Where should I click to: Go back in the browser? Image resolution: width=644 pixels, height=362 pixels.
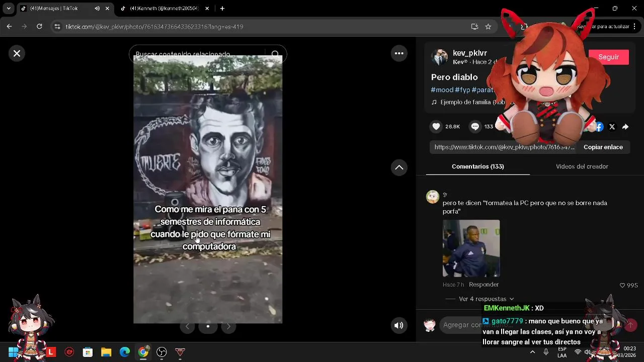[x=9, y=27]
